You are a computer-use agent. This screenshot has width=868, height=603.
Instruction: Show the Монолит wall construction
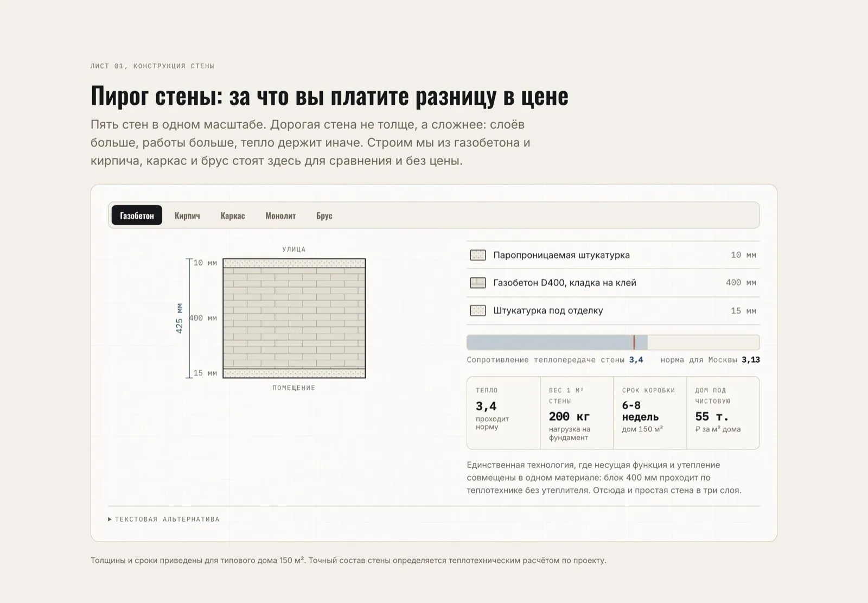(x=280, y=215)
